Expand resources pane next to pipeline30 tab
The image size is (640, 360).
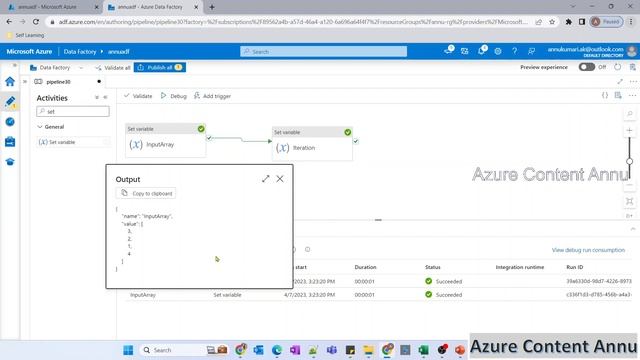[25, 82]
